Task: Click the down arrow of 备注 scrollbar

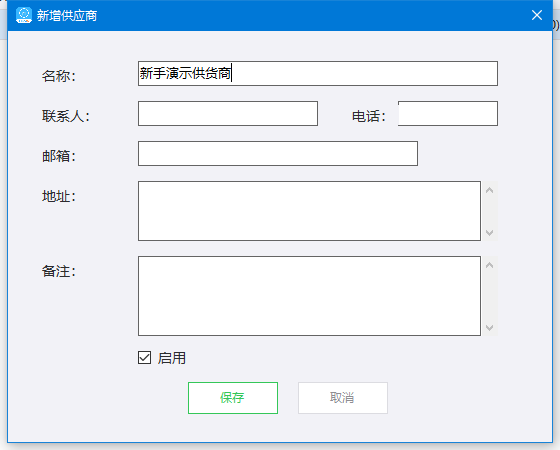Action: 490,328
